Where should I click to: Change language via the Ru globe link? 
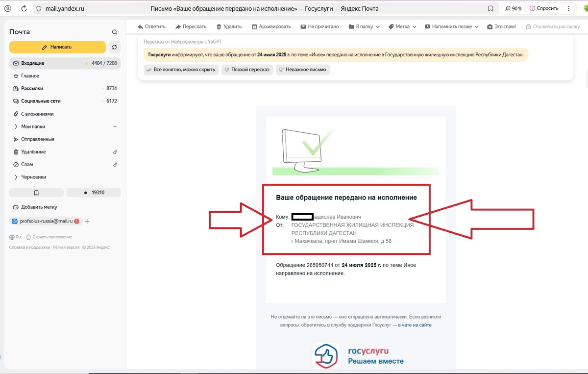click(15, 237)
